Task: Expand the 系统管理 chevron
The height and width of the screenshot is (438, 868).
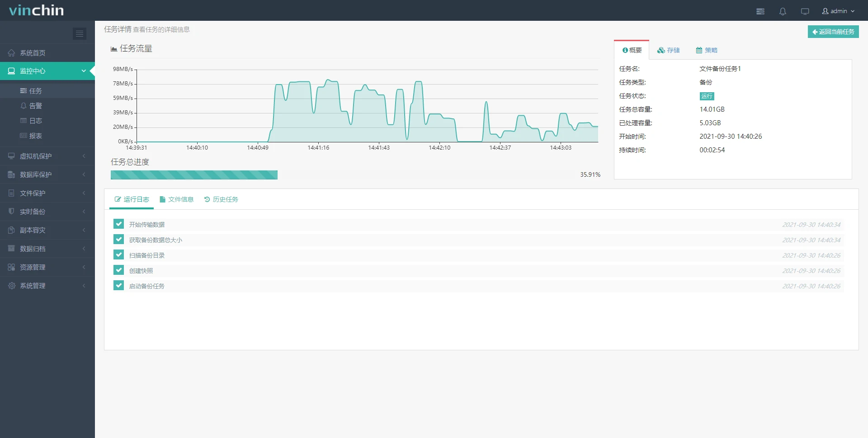Action: [84, 286]
